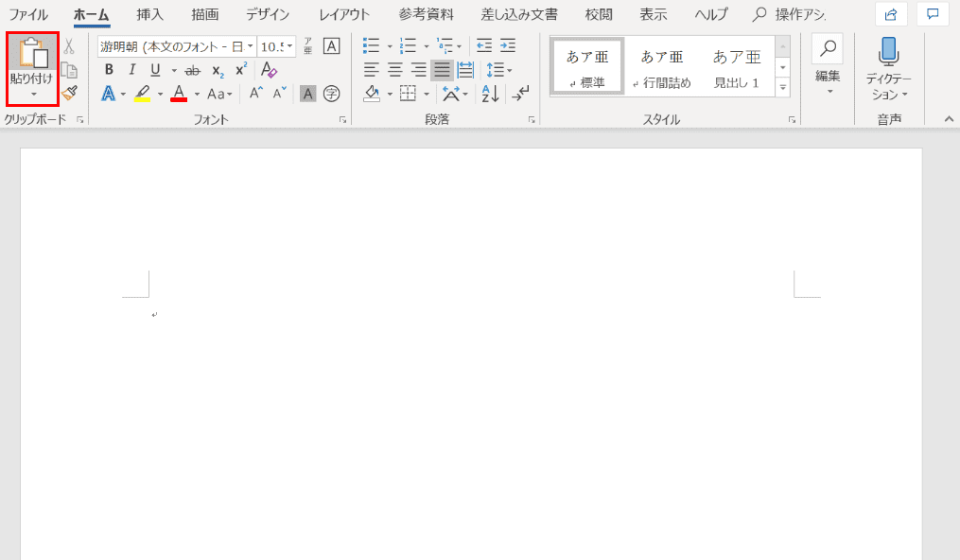Screen dimensions: 960x560
Task: Select the 行間詰め style
Action: (662, 66)
